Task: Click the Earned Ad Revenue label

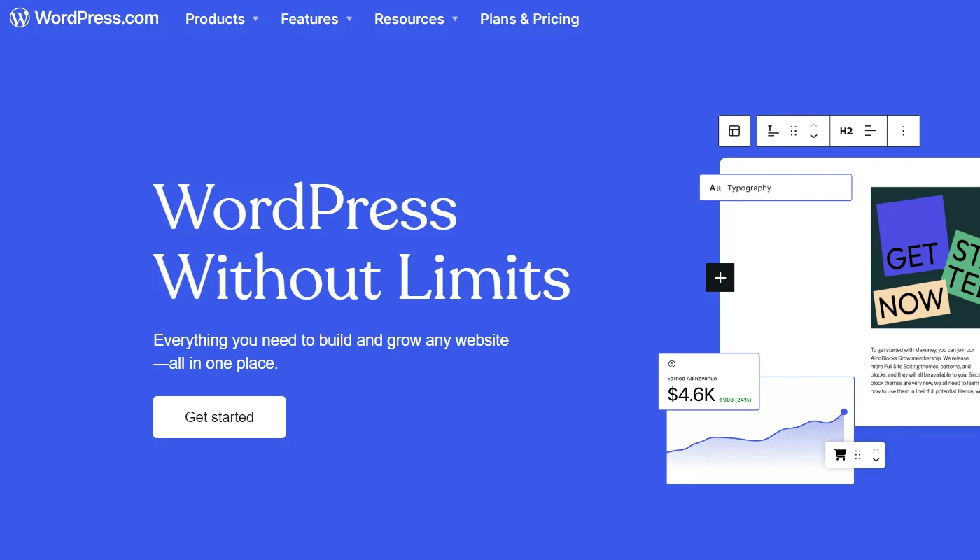Action: [692, 379]
